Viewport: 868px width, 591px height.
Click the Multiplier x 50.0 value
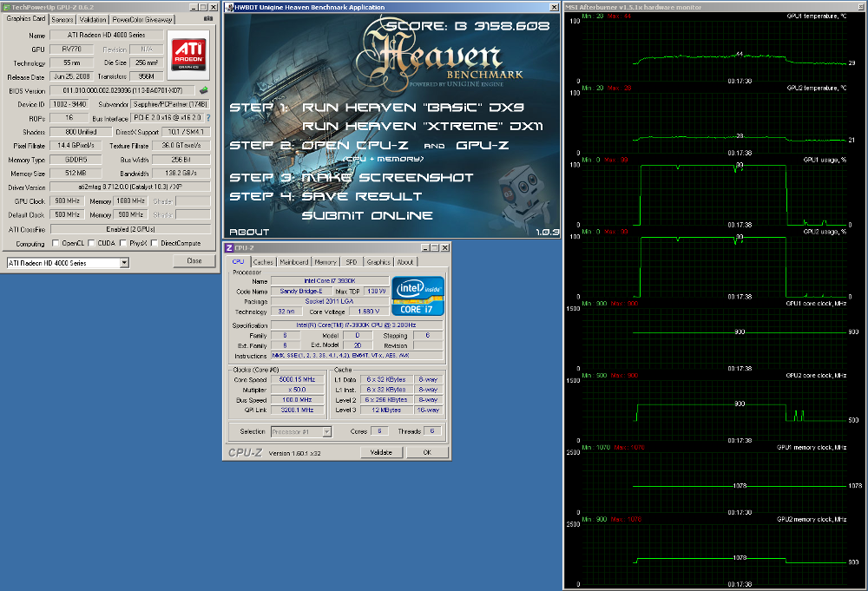point(297,390)
